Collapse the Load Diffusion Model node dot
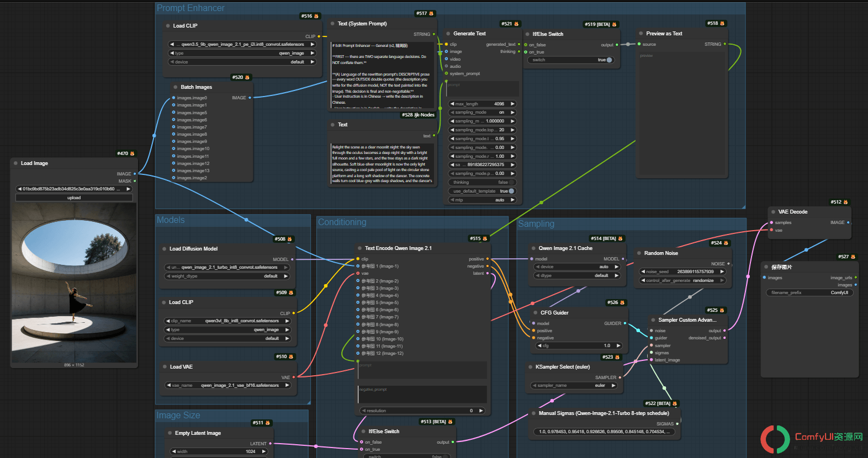This screenshot has height=458, width=868. 164,249
